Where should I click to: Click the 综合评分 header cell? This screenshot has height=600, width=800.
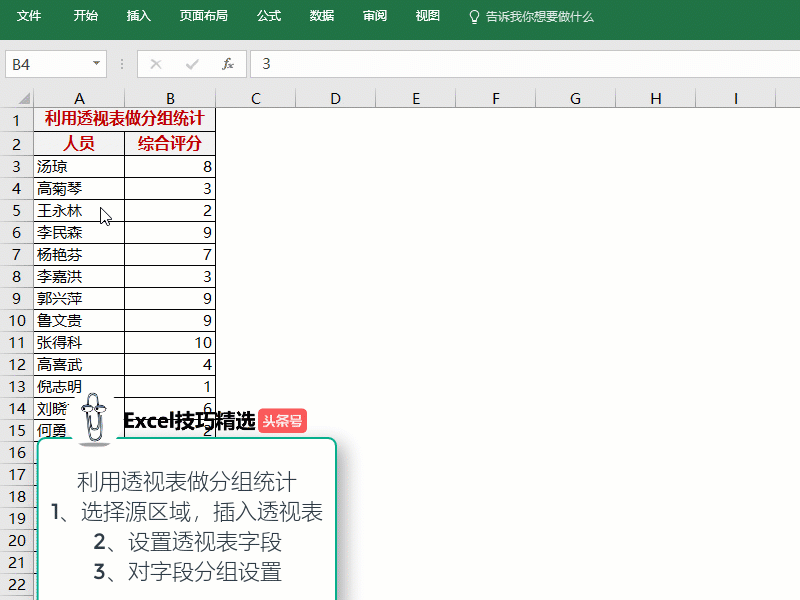pos(170,143)
